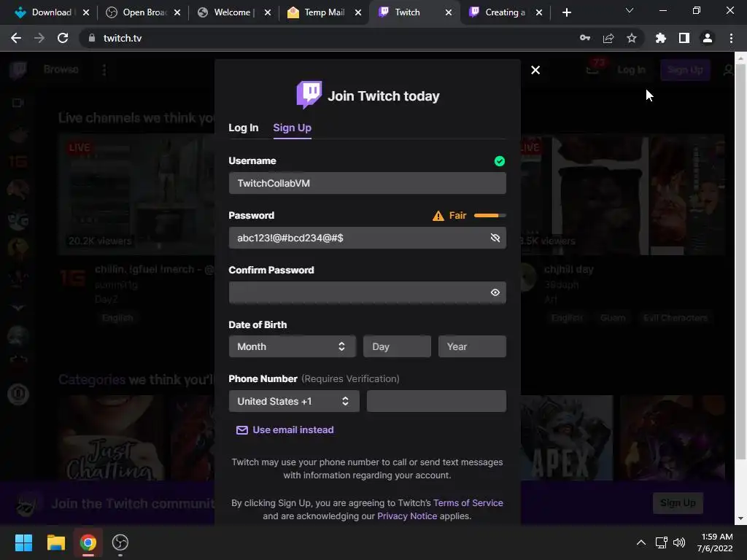The width and height of the screenshot is (747, 560).
Task: Show hidden tray icons chevron
Action: pyautogui.click(x=641, y=542)
